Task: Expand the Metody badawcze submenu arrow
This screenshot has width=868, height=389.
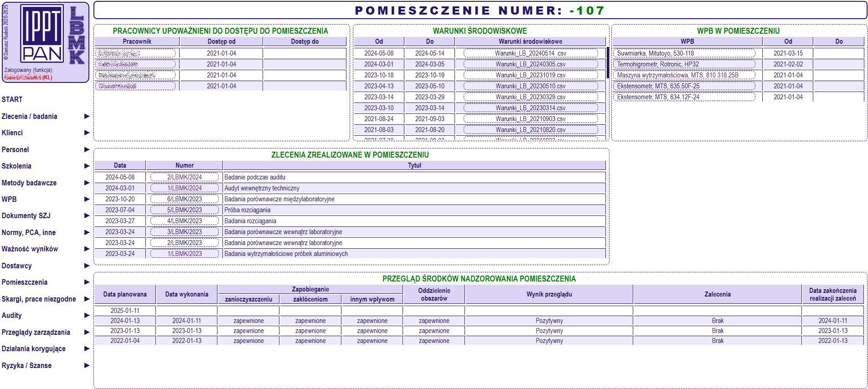Action: pos(87,183)
